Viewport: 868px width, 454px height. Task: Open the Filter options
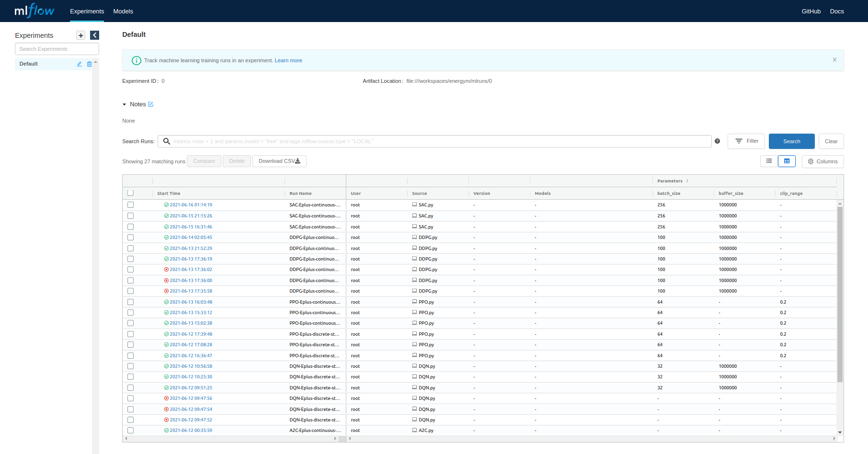[x=746, y=141]
